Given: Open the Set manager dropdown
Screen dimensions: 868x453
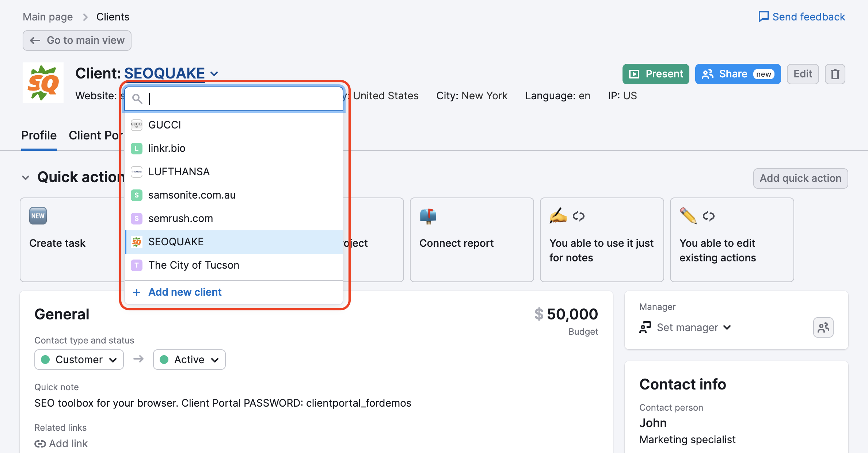Looking at the screenshot, I should 685,327.
